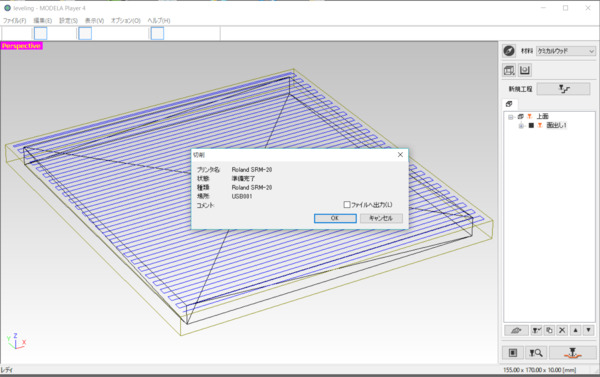600x377 pixels.
Task: Click the XYZ axis indicator
Action: (16, 341)
